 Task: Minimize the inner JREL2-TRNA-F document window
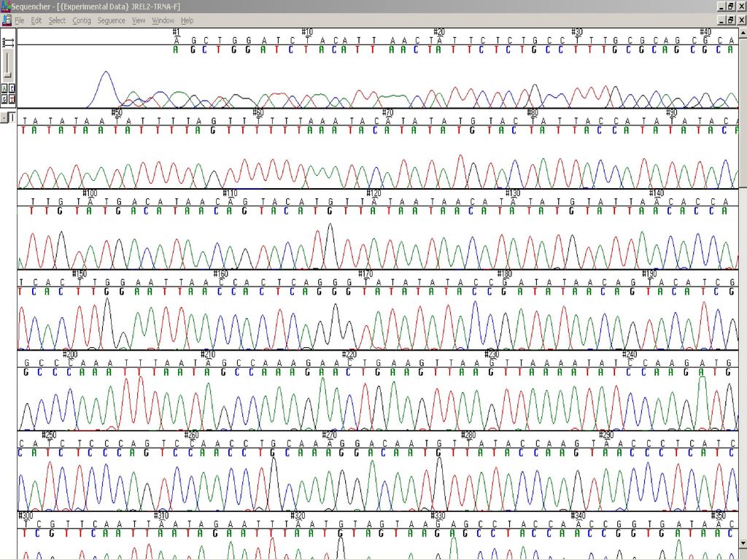(x=721, y=20)
